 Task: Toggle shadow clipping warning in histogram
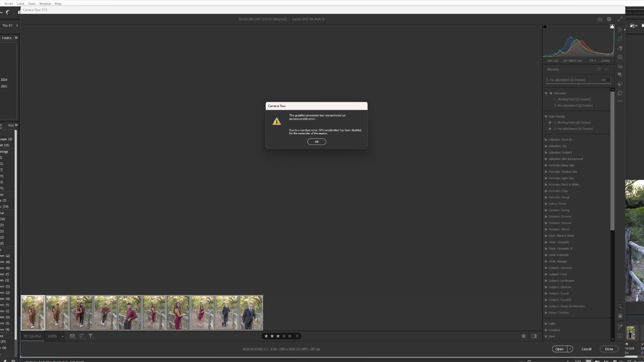click(x=545, y=27)
